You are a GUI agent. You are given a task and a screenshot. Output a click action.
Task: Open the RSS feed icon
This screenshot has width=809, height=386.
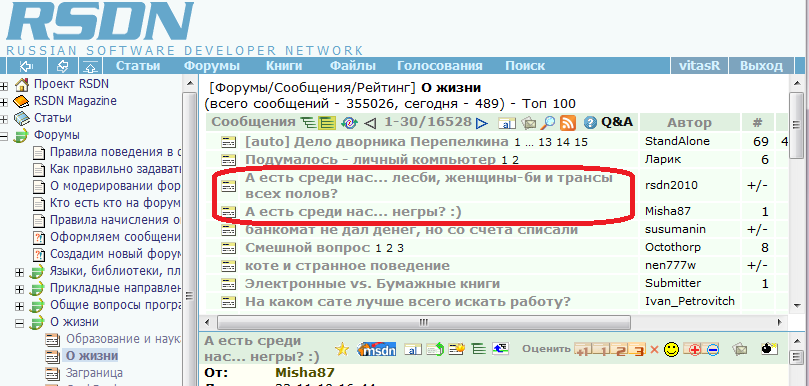coord(568,122)
